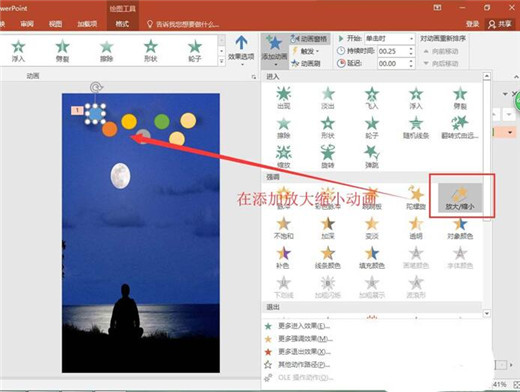520x392 pixels.
Task: Increase 持续时间 duration with up stepper
Action: click(411, 49)
